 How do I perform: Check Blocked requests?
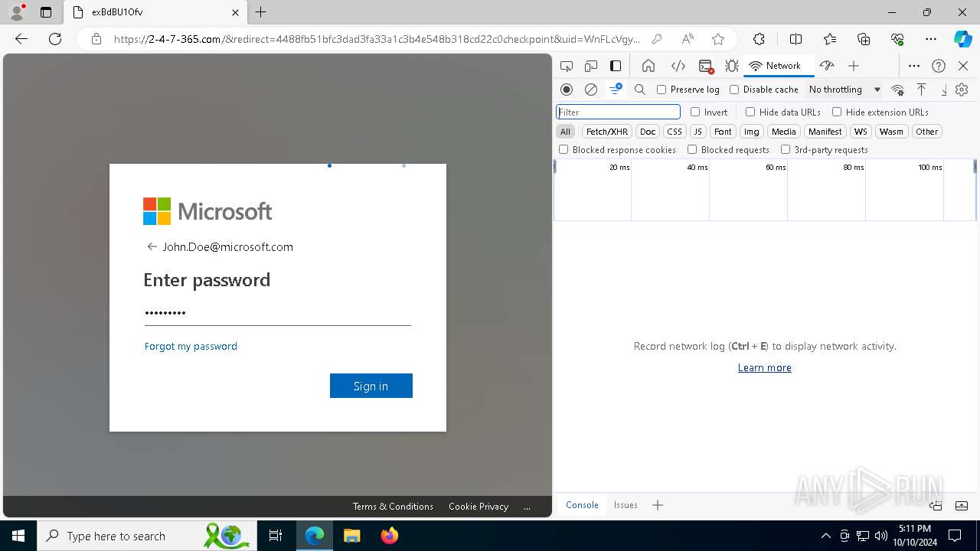[x=692, y=150]
